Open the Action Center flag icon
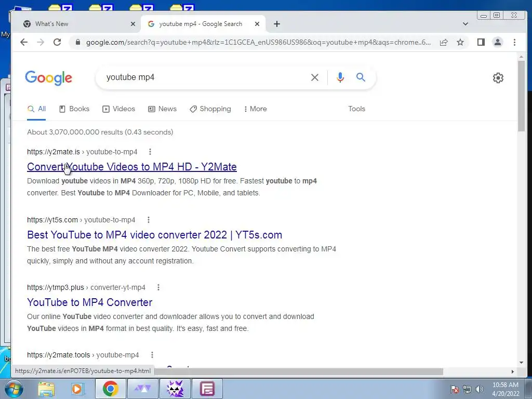Viewport: 532px width, 399px height. click(455, 389)
